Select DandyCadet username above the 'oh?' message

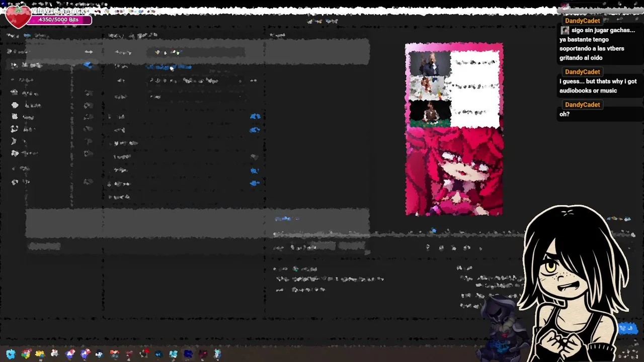pyautogui.click(x=582, y=105)
